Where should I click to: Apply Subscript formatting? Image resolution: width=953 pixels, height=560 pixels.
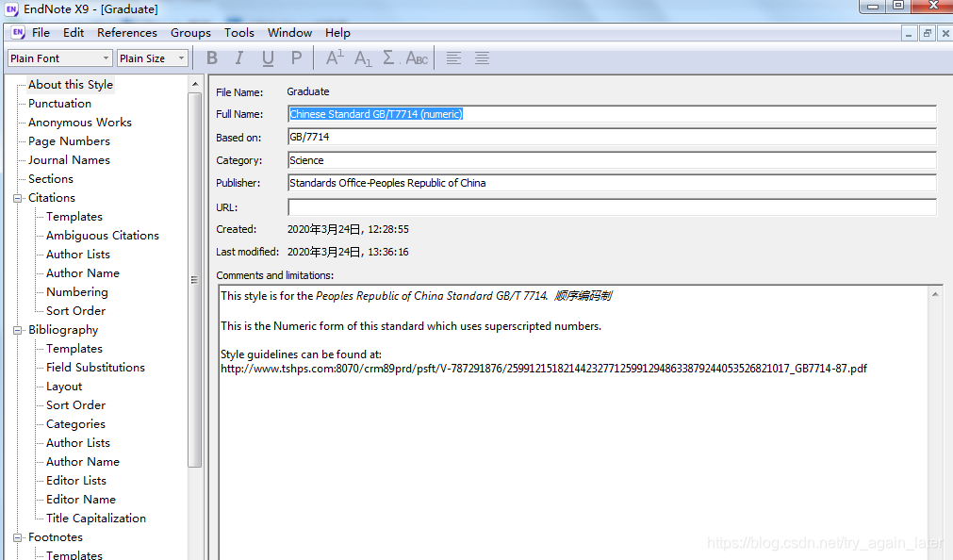point(362,58)
